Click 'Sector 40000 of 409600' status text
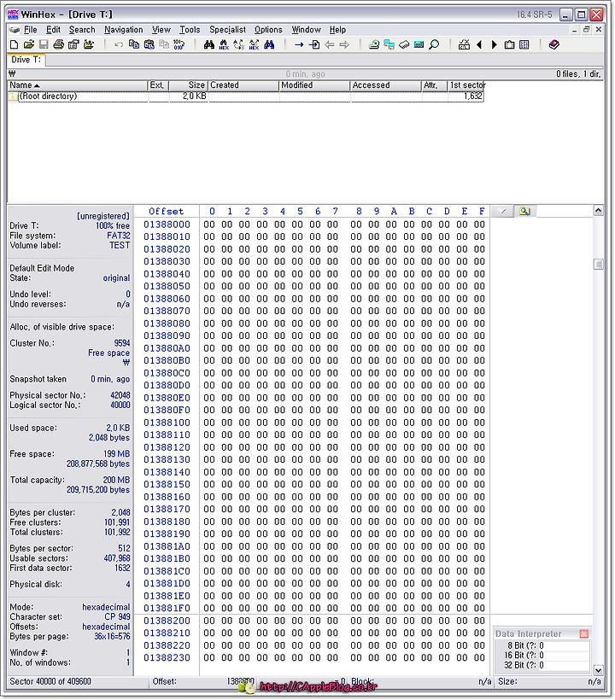The width and height of the screenshot is (615, 700). (50, 682)
